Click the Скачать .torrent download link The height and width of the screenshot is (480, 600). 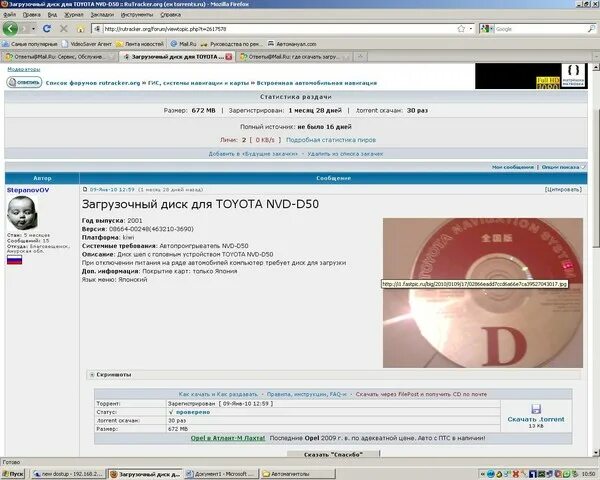point(536,420)
